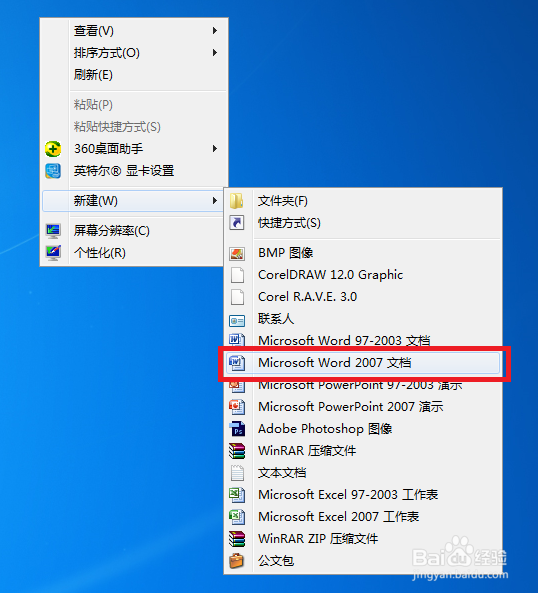Click the Excel 97-2003 worksheet icon
The width and height of the screenshot is (538, 593).
[237, 495]
